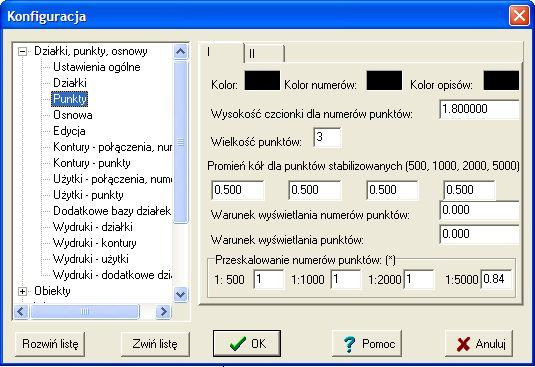Open Użytki - punkty settings
535x367 pixels.
pyautogui.click(x=88, y=195)
